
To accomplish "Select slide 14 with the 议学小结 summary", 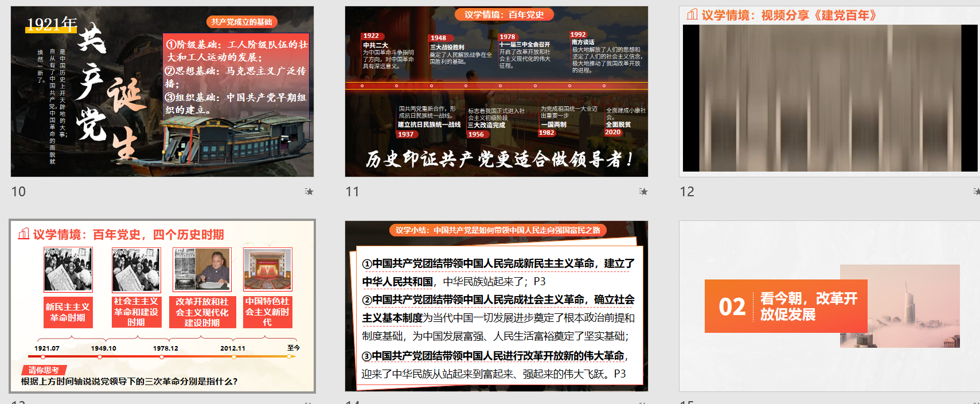I will point(496,306).
